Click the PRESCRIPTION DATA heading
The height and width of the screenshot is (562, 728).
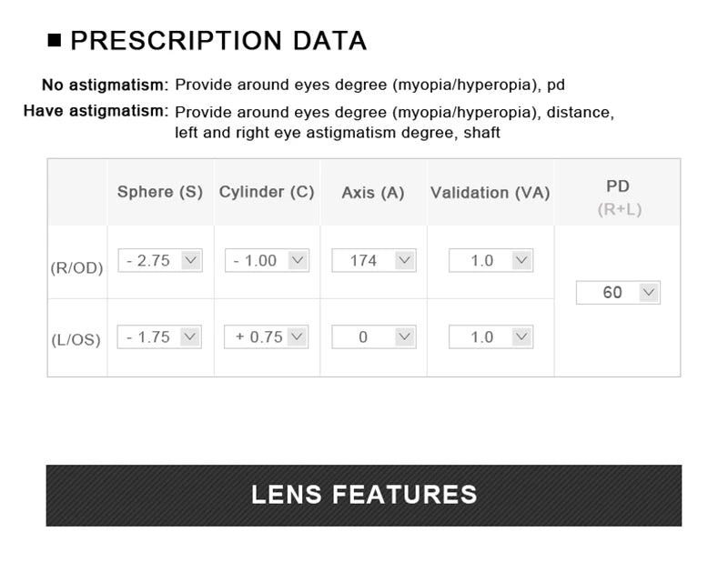218,41
